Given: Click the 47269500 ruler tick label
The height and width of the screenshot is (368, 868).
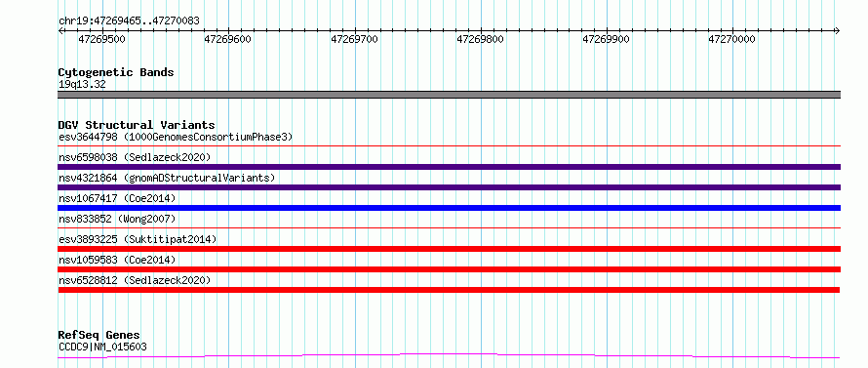Looking at the screenshot, I should click(x=101, y=39).
